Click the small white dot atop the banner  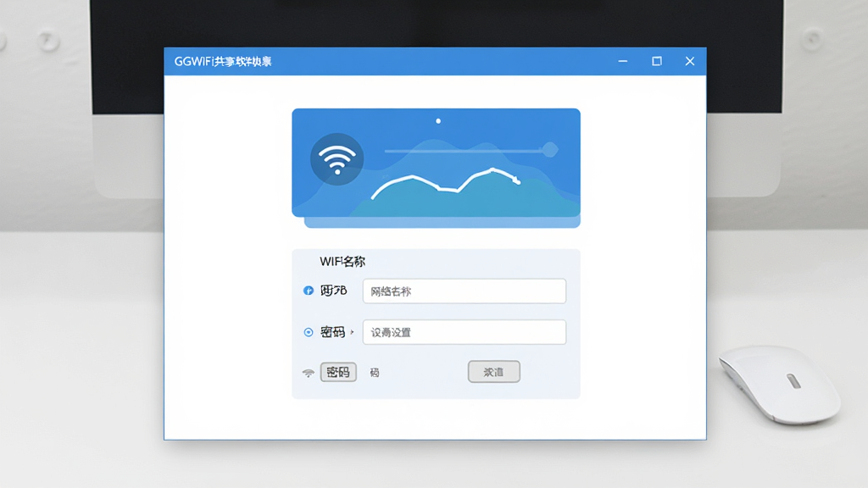click(438, 120)
